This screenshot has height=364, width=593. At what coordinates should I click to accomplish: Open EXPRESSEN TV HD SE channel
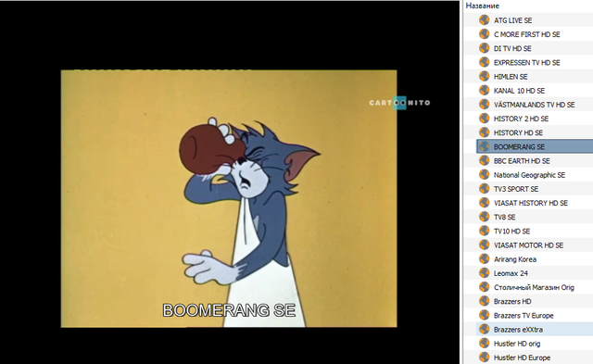pyautogui.click(x=527, y=63)
